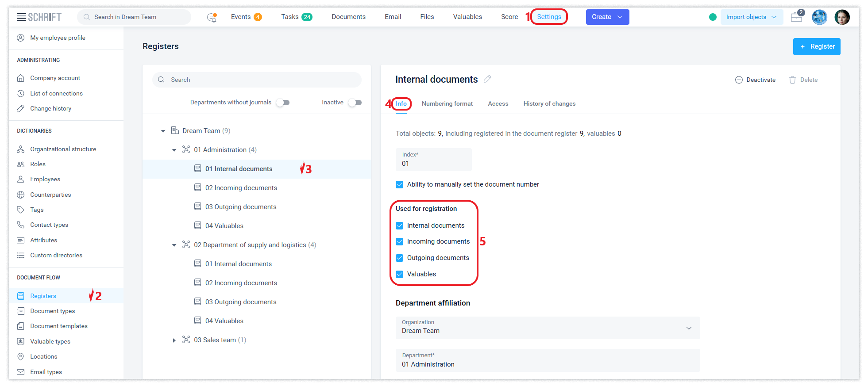Open the hamburger menu next to the Schrift logo
Image resolution: width=868 pixels, height=386 pixels.
[21, 17]
